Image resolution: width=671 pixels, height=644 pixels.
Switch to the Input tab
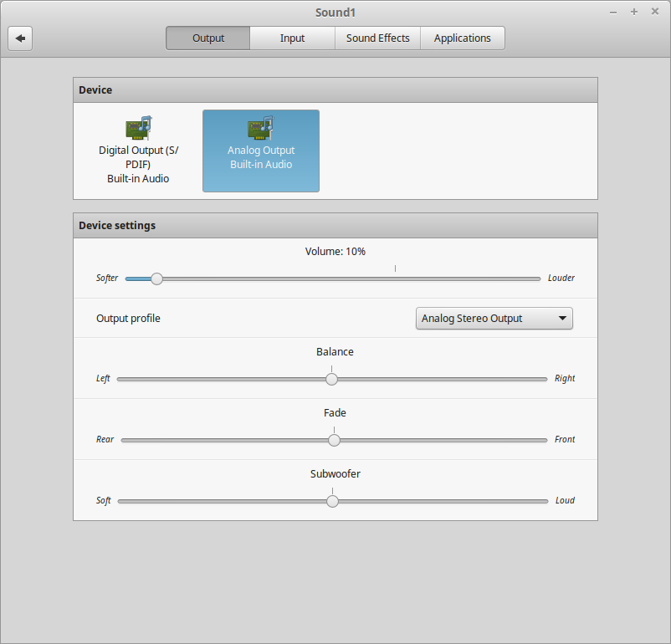[x=292, y=38]
